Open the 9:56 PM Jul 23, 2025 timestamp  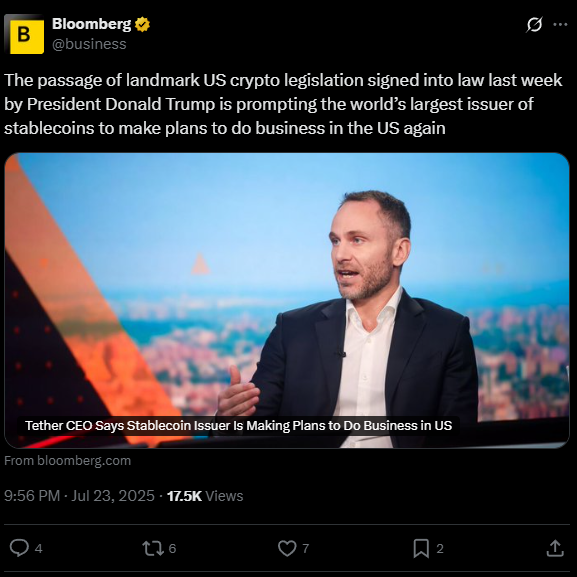79,496
